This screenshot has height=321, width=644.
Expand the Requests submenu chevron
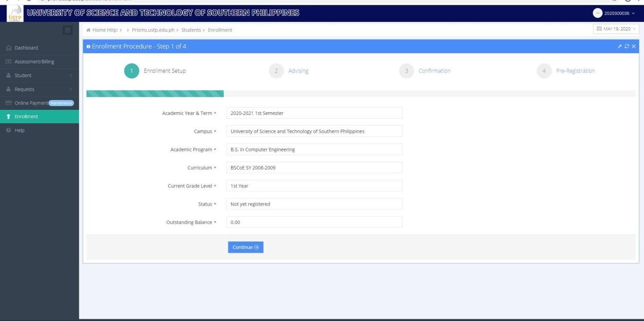tap(71, 89)
